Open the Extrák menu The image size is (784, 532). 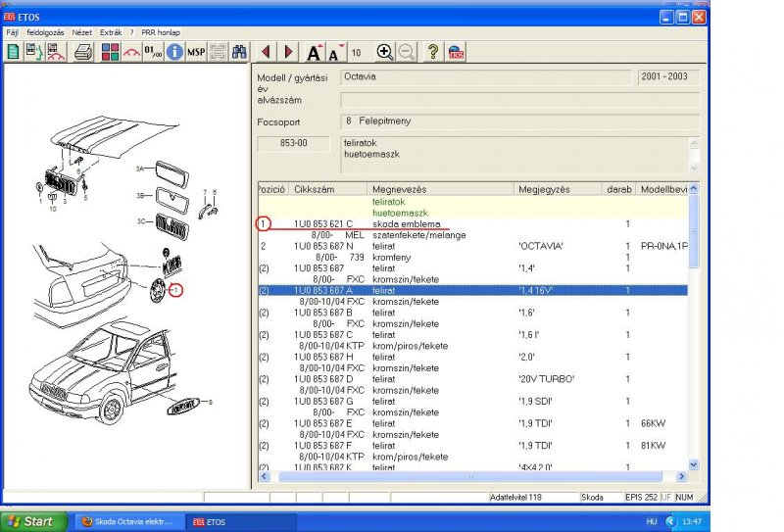point(111,32)
